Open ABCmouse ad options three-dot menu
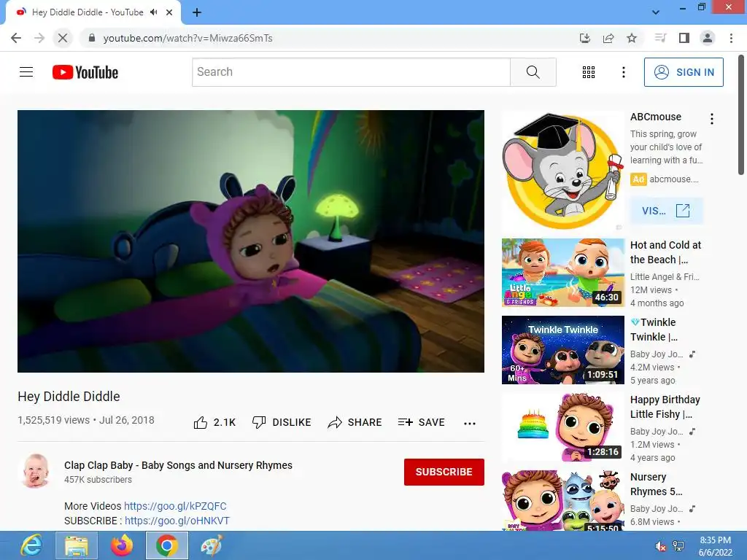This screenshot has width=747, height=560. (x=711, y=119)
